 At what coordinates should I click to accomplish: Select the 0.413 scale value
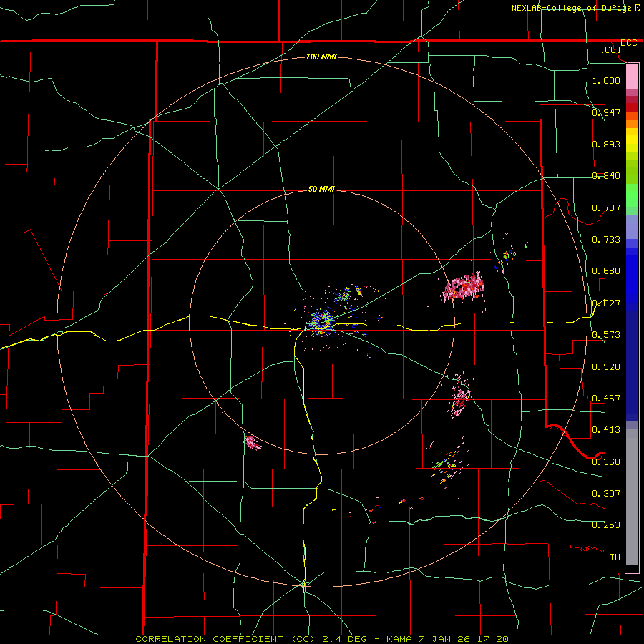[x=606, y=430]
